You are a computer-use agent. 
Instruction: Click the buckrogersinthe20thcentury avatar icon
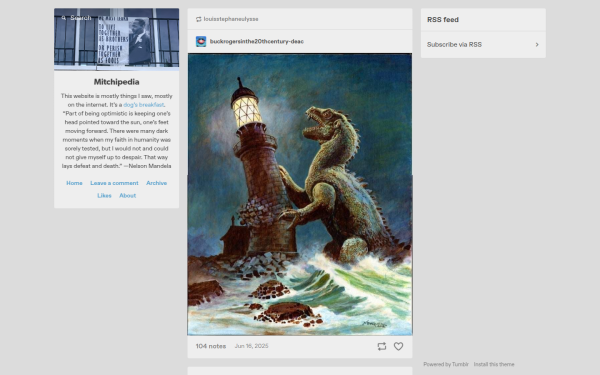(201, 41)
